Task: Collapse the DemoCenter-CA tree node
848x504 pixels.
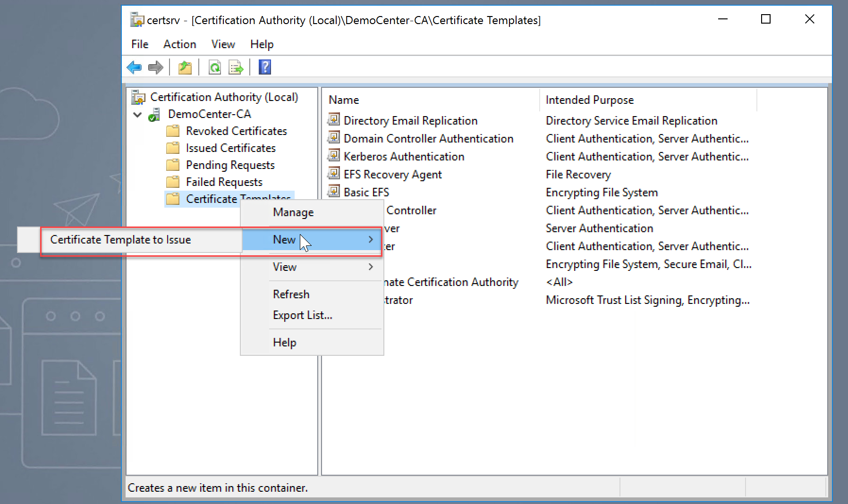Action: (x=137, y=115)
